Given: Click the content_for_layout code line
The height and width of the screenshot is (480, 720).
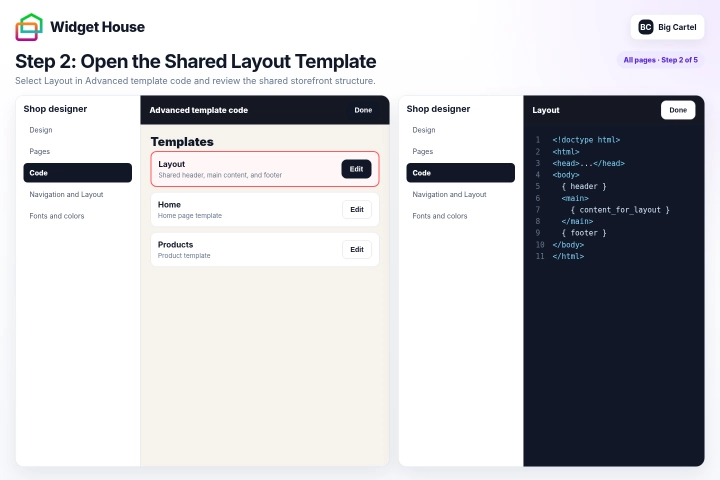Looking at the screenshot, I should [x=620, y=210].
